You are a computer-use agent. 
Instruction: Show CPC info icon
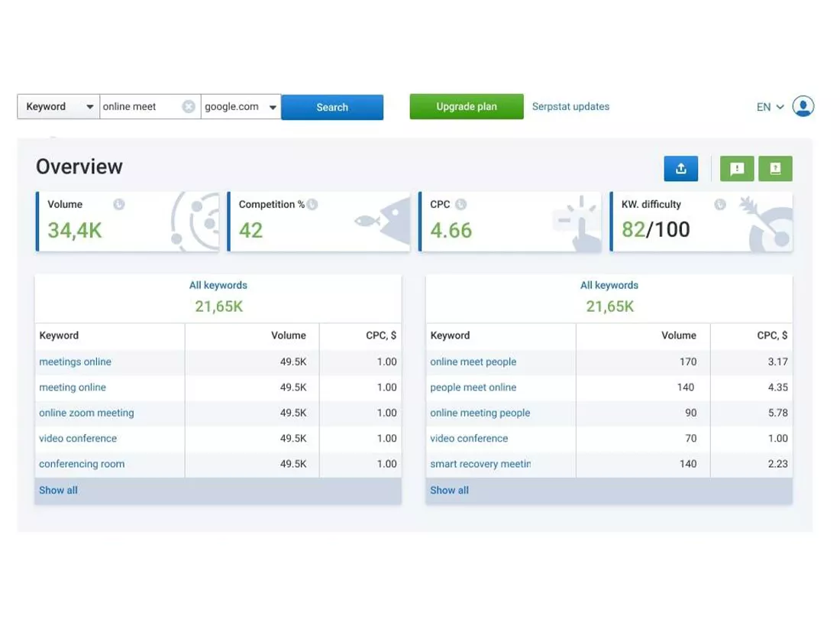tap(460, 204)
